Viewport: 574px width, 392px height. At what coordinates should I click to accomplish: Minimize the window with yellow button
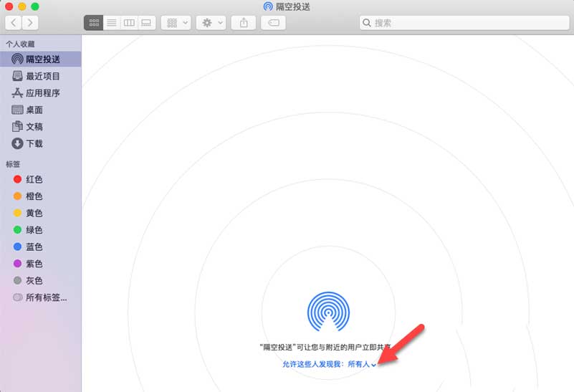click(22, 6)
